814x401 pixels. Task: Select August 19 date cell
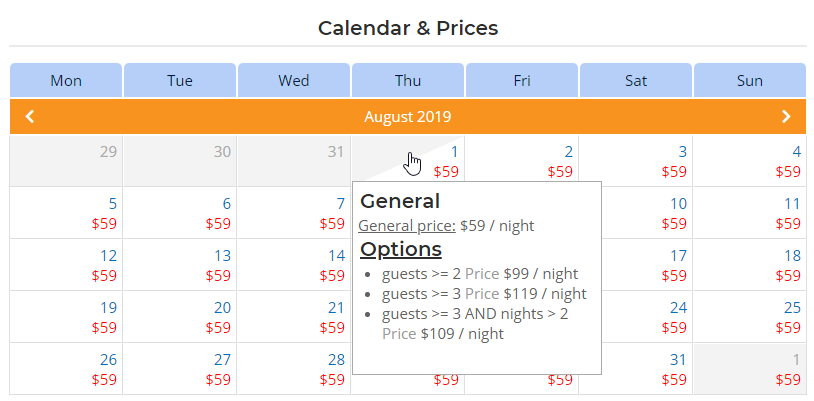point(66,316)
